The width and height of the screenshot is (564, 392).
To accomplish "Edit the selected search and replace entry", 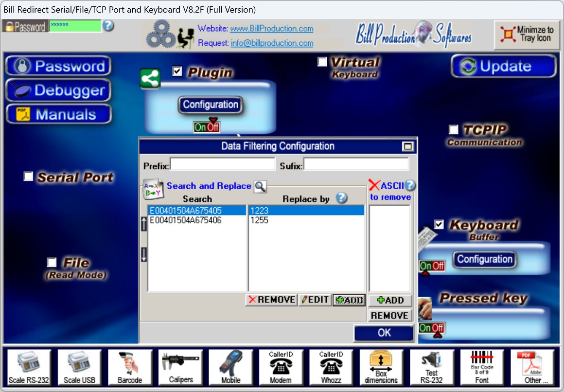I will 315,300.
